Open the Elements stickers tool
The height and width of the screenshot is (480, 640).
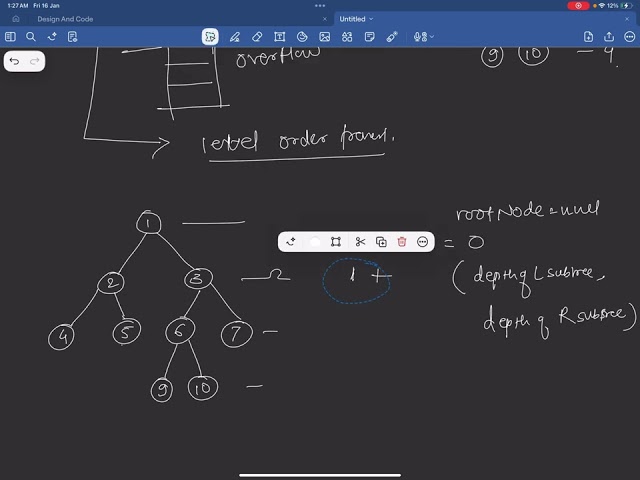pyautogui.click(x=347, y=37)
